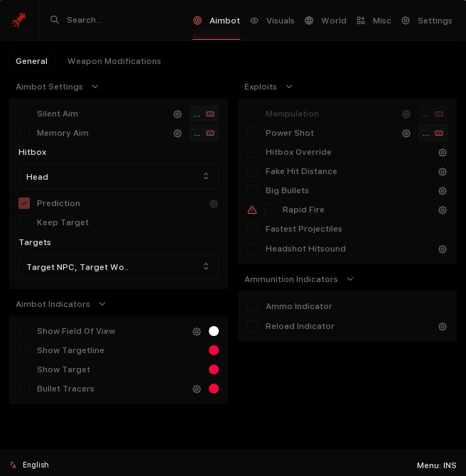This screenshot has width=466, height=476.
Task: Select the General sub-tab
Action: (x=31, y=61)
